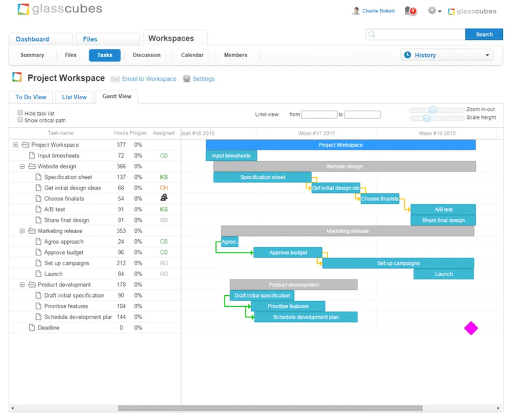Click the envelope Email to Workspace icon
This screenshot has height=420, width=513.
pyautogui.click(x=115, y=79)
